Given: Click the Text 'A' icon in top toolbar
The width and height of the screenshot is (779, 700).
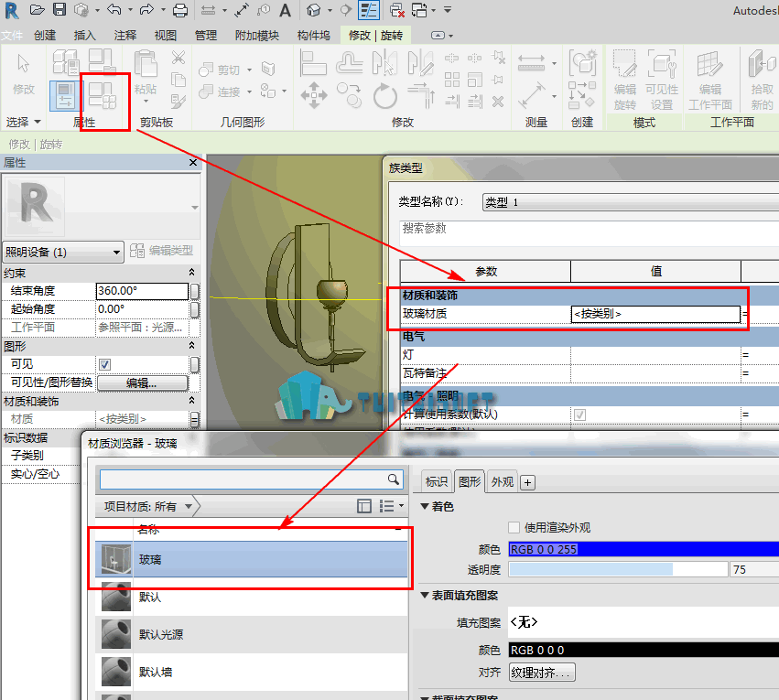Looking at the screenshot, I should tap(286, 10).
